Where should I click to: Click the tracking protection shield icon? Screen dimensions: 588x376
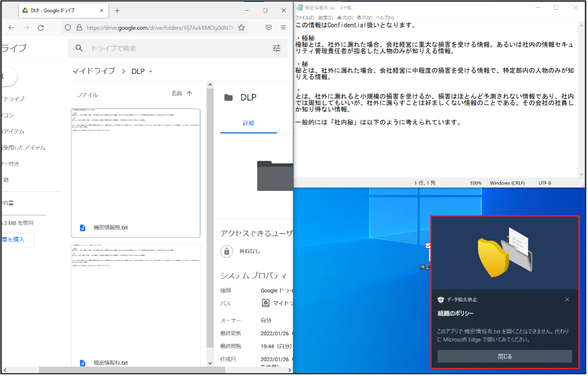point(68,28)
